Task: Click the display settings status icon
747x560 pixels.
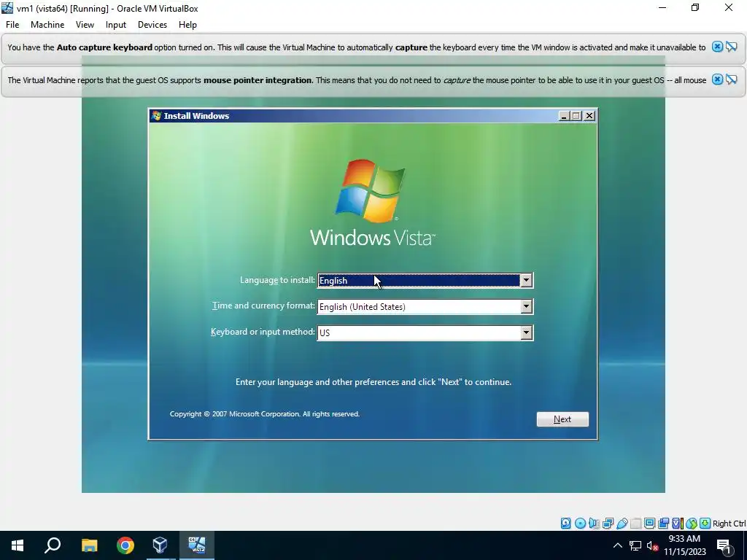Action: (649, 524)
